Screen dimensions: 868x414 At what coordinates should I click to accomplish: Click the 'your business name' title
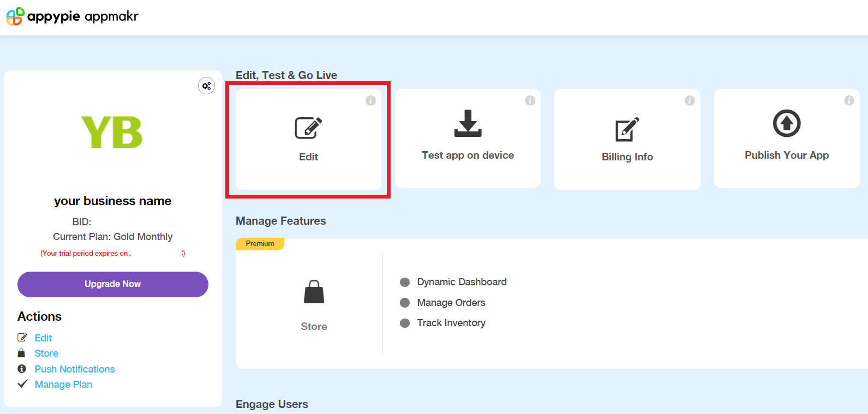(x=113, y=201)
